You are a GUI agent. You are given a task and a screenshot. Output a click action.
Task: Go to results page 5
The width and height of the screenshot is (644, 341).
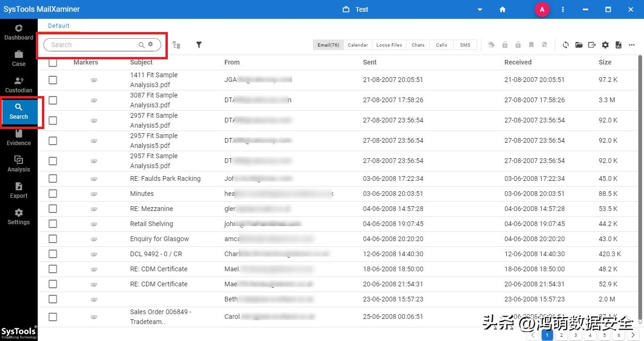tap(604, 335)
